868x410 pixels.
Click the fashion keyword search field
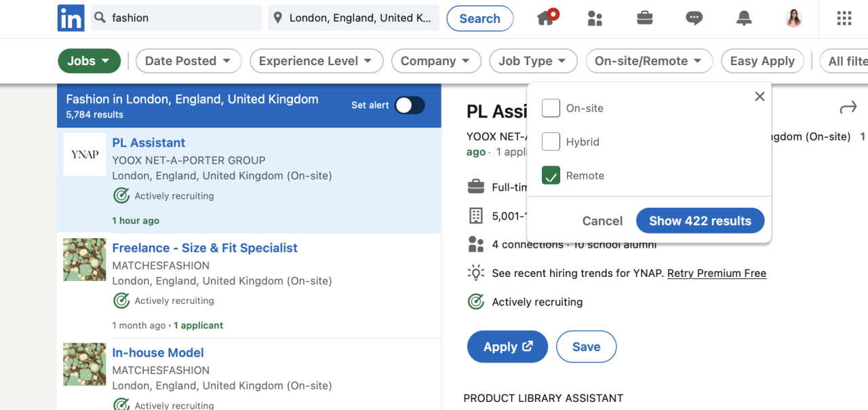176,18
